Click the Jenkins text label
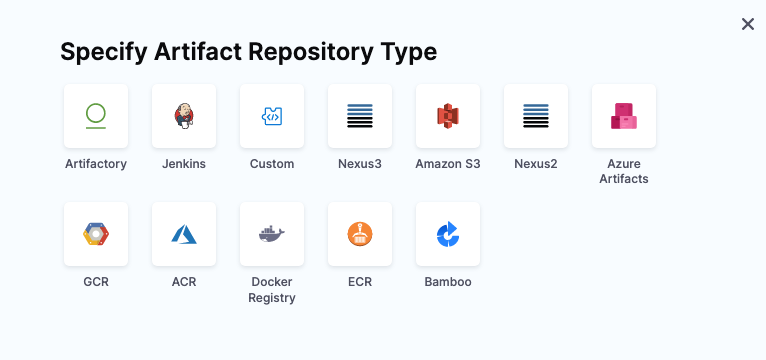The height and width of the screenshot is (360, 766). pos(184,164)
